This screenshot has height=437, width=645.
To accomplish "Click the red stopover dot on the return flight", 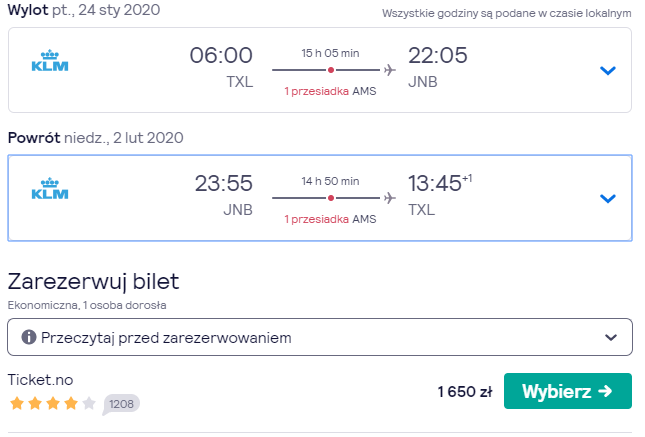I will point(331,198).
